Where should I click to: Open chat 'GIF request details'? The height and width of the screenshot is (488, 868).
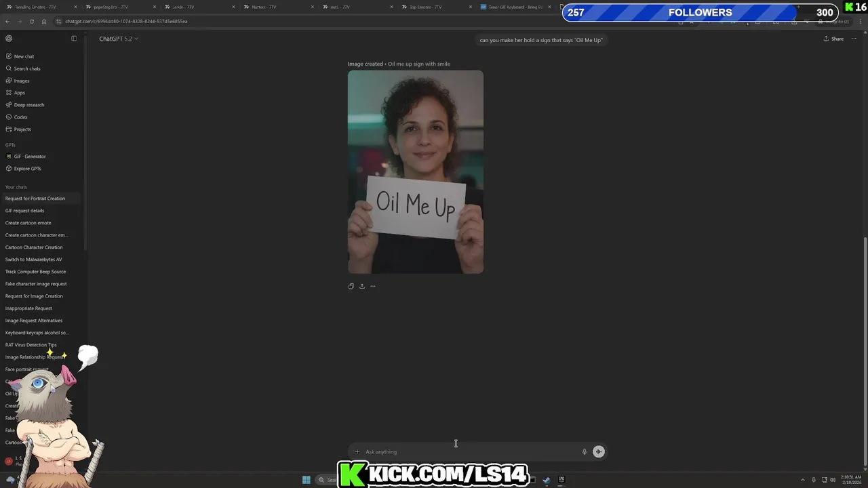pos(41,211)
